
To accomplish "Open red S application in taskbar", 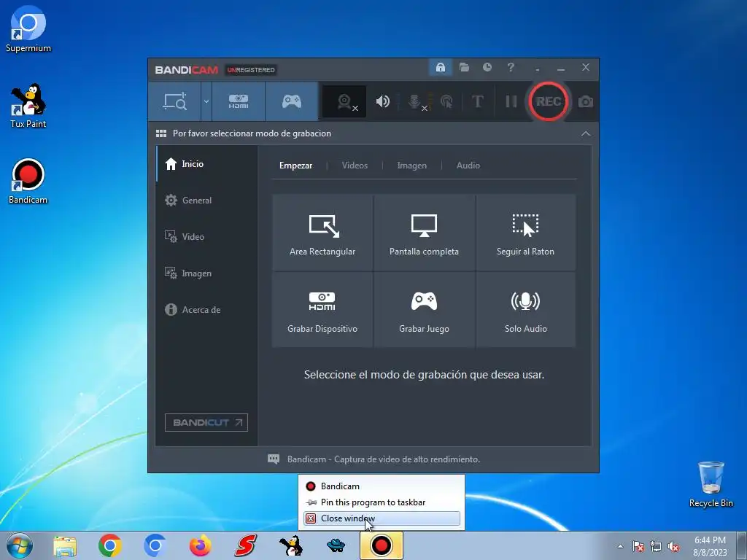I will point(245,545).
